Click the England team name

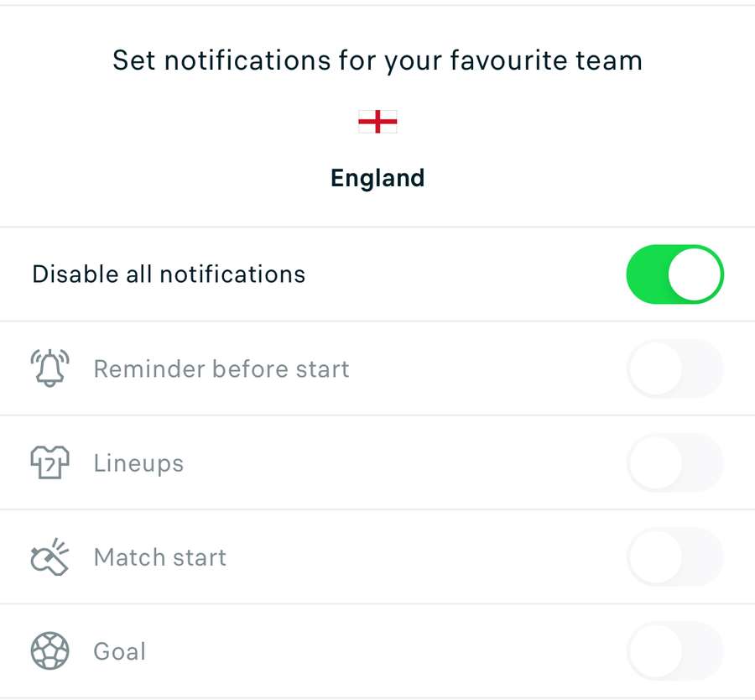[377, 178]
